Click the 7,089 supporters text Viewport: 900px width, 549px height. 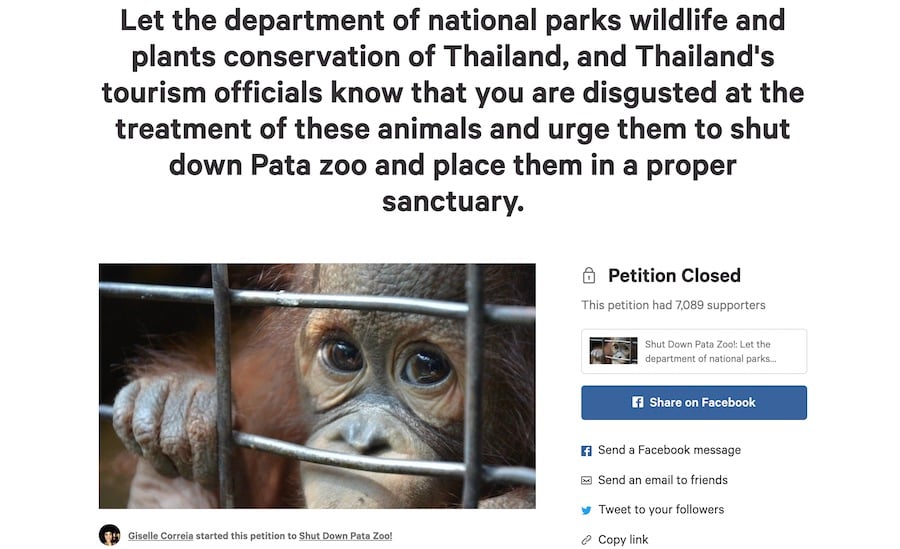pyautogui.click(x=673, y=305)
